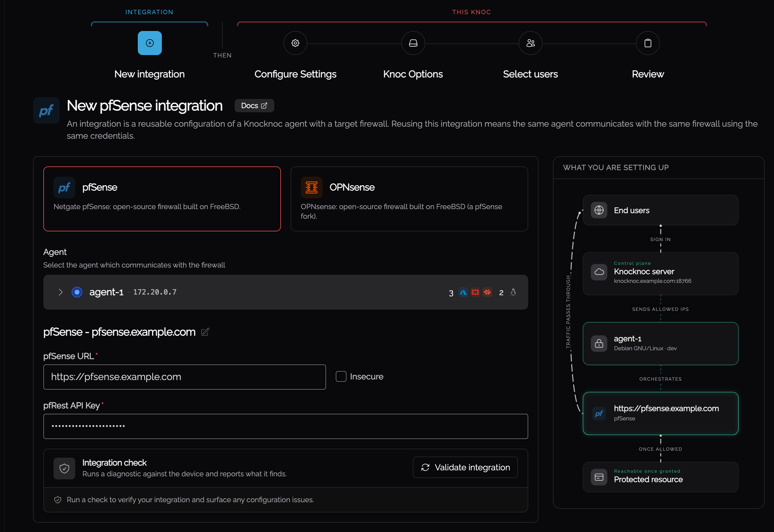Click the New integration step icon
774x532 pixels.
tap(150, 43)
